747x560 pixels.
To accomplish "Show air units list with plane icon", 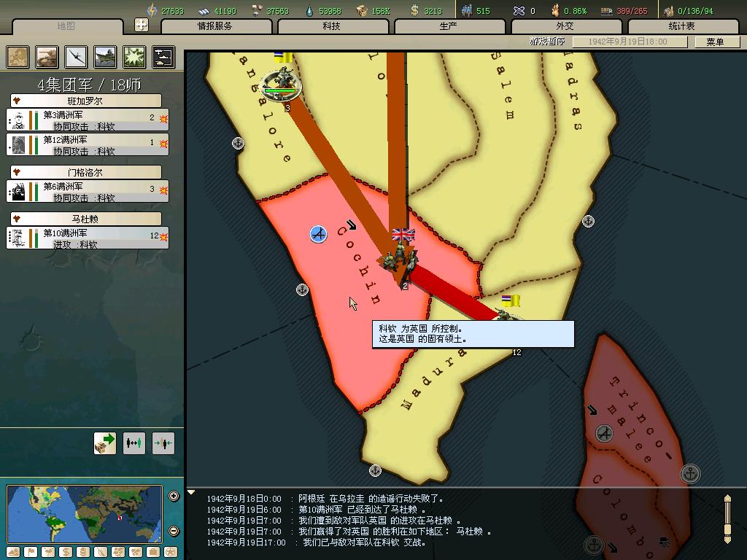I will 76,57.
